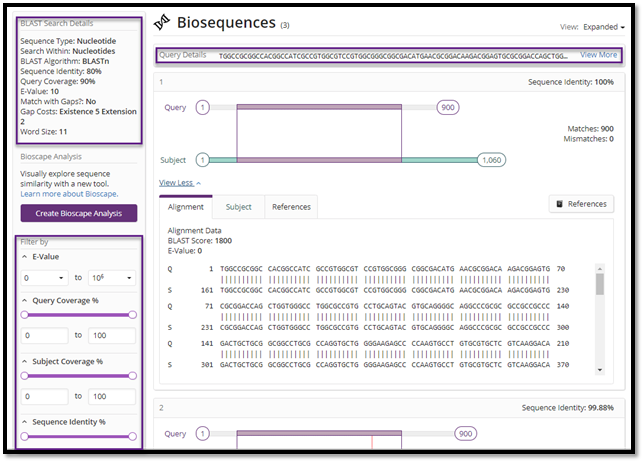Click the Sequence Identity: 99.88% text
Screen dimensions: 644x463
[568, 408]
